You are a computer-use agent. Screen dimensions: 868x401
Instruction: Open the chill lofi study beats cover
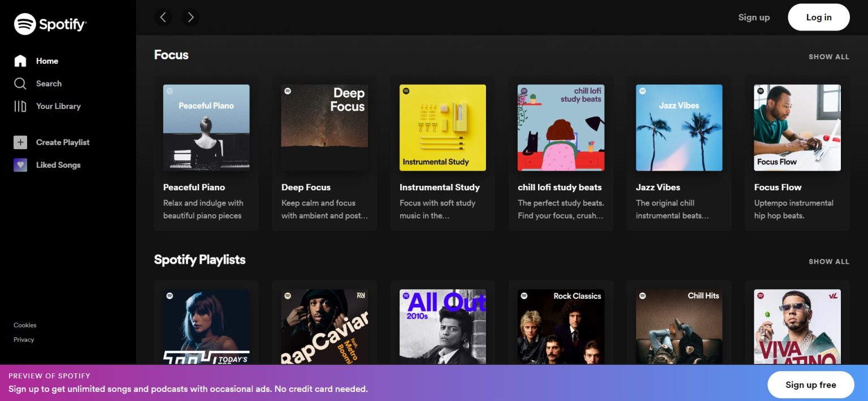click(x=561, y=128)
